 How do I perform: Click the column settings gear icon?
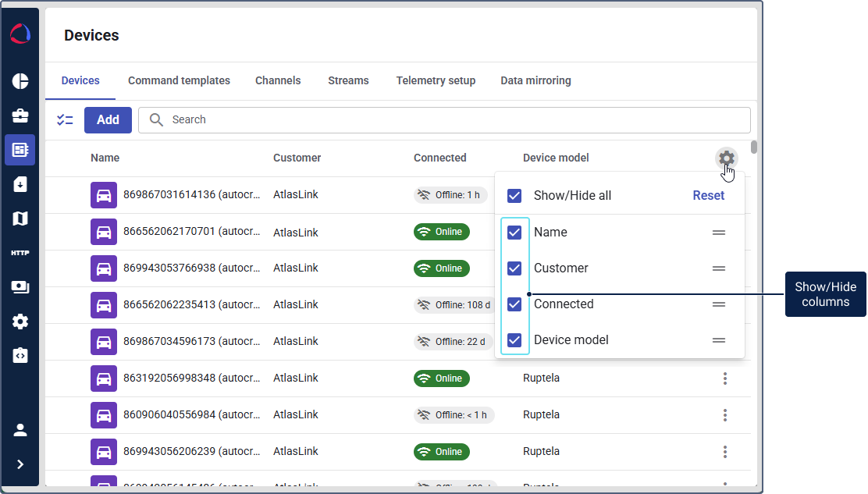pos(726,158)
